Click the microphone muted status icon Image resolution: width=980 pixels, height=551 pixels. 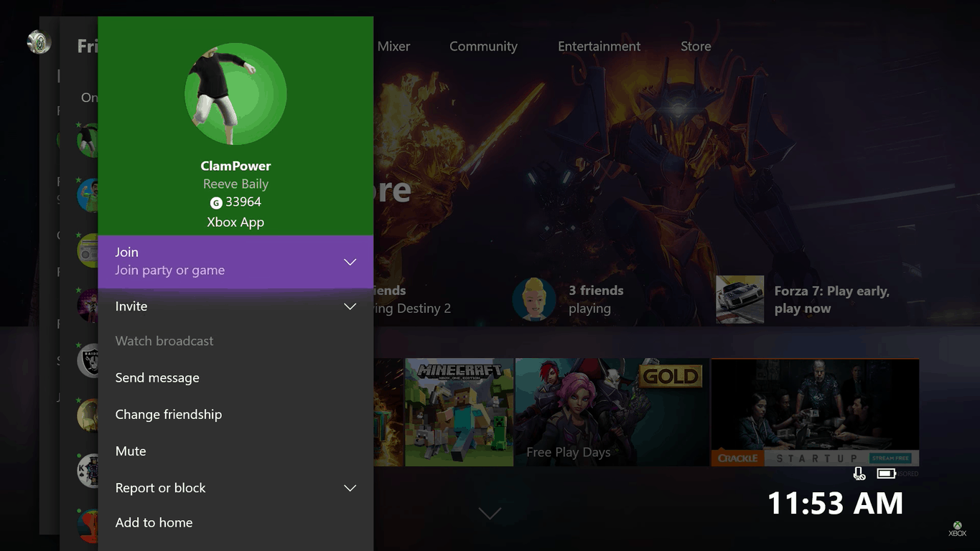[859, 474]
